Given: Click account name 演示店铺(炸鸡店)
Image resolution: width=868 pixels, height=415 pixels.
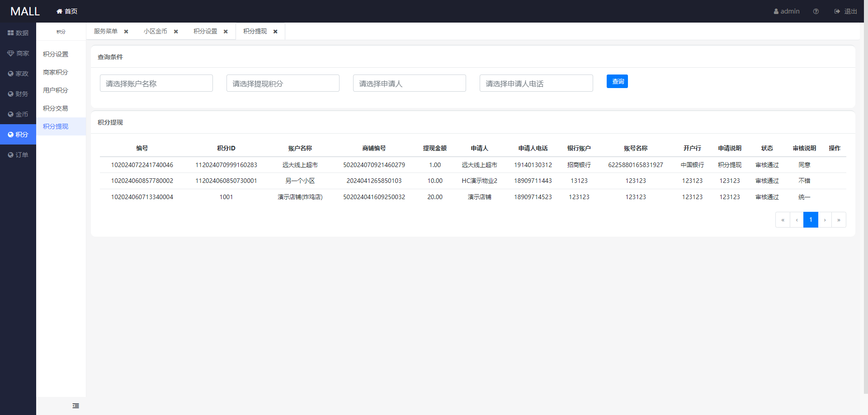Looking at the screenshot, I should [300, 197].
